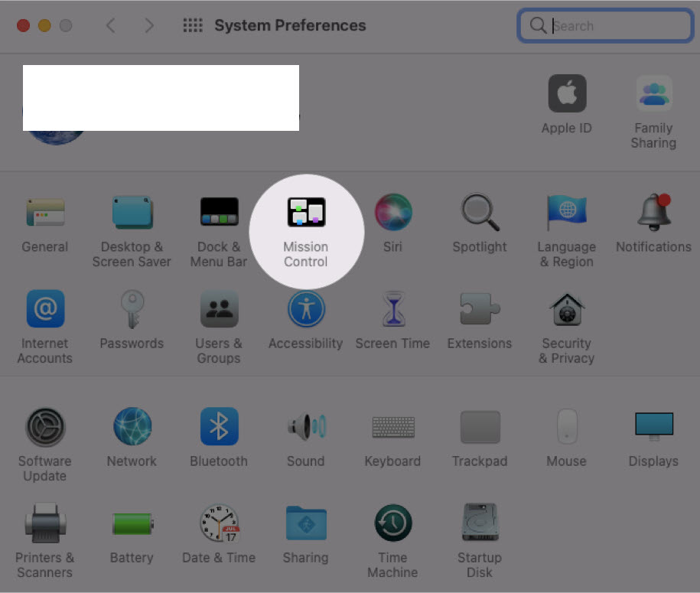This screenshot has height=593, width=700.
Task: Click the Search field
Action: 612,26
